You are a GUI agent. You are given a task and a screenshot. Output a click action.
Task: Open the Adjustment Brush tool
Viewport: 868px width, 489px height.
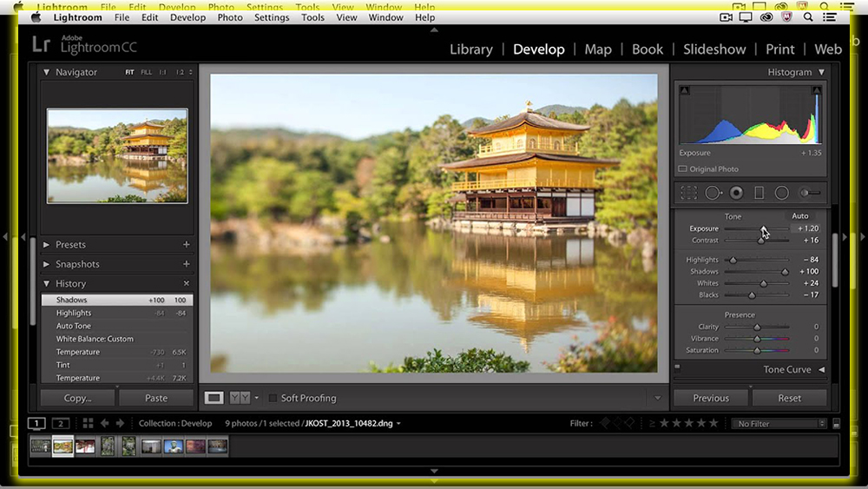[810, 193]
